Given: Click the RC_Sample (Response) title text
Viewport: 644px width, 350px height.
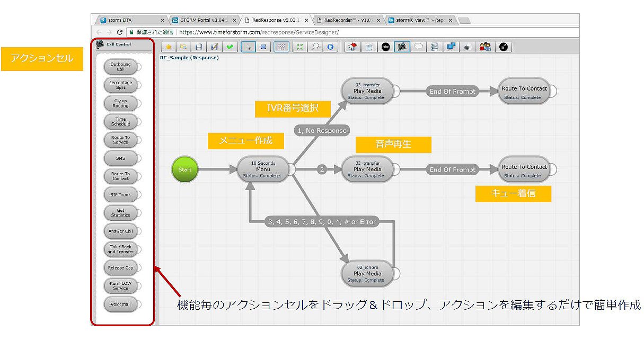Looking at the screenshot, I should pos(189,58).
